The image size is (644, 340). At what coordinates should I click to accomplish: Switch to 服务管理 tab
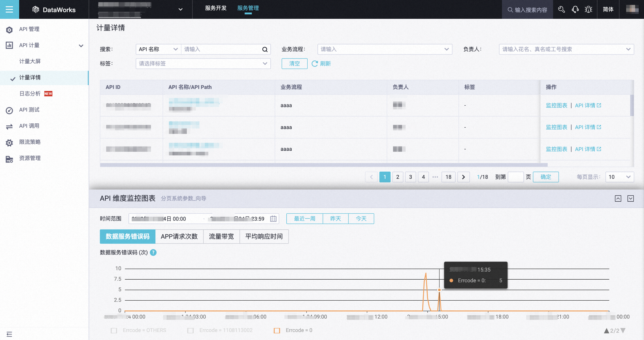248,8
